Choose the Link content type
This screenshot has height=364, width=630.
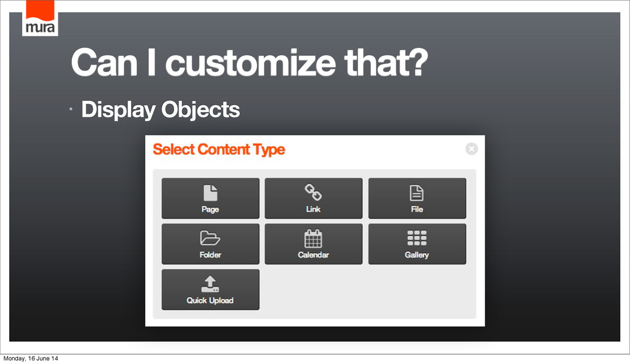pos(313,199)
